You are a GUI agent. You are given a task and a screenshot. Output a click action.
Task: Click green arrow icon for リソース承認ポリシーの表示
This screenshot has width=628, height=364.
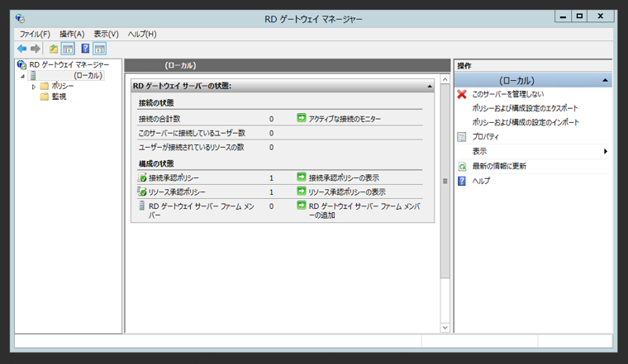click(x=301, y=191)
